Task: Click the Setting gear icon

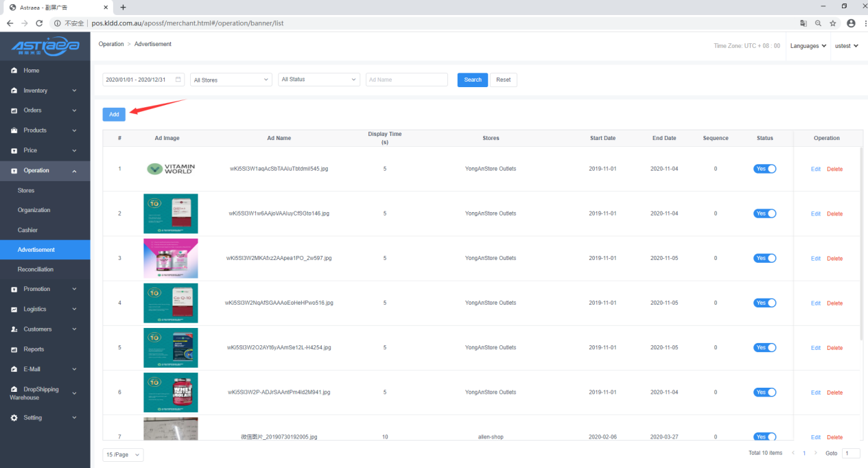Action: [x=14, y=418]
